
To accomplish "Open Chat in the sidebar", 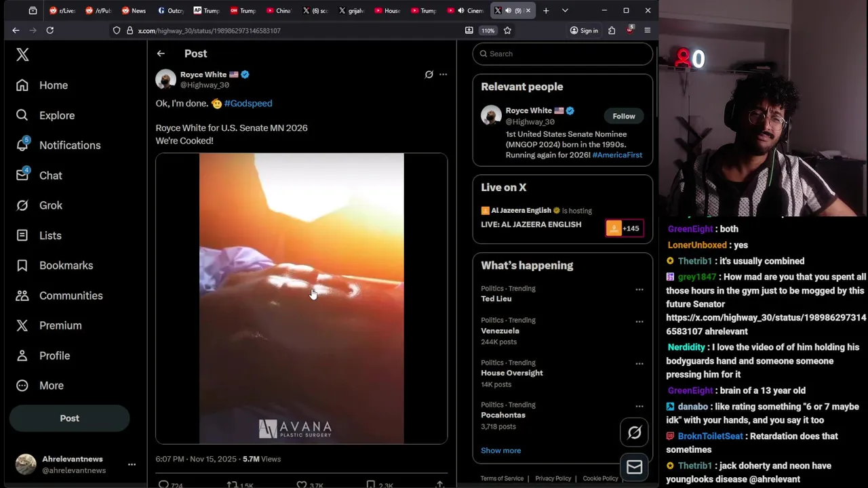I will click(x=39, y=176).
